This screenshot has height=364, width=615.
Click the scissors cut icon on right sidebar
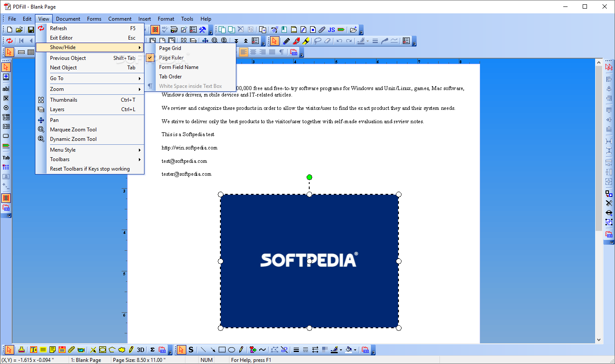[x=609, y=203]
